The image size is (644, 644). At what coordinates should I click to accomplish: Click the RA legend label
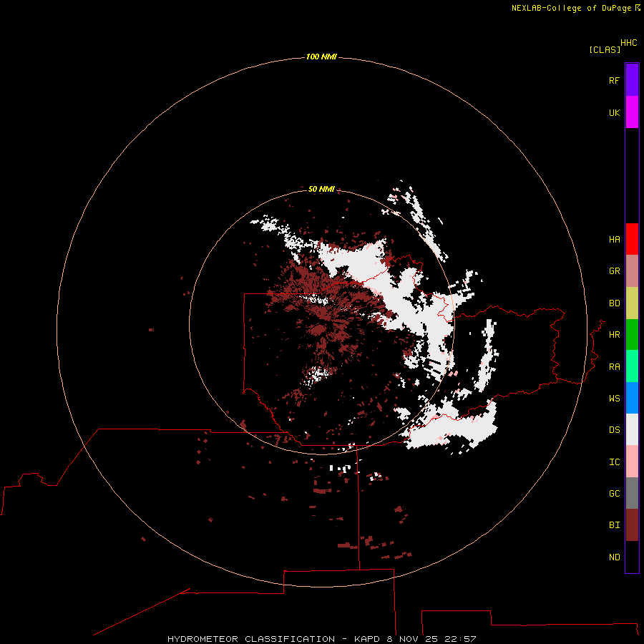(x=615, y=367)
